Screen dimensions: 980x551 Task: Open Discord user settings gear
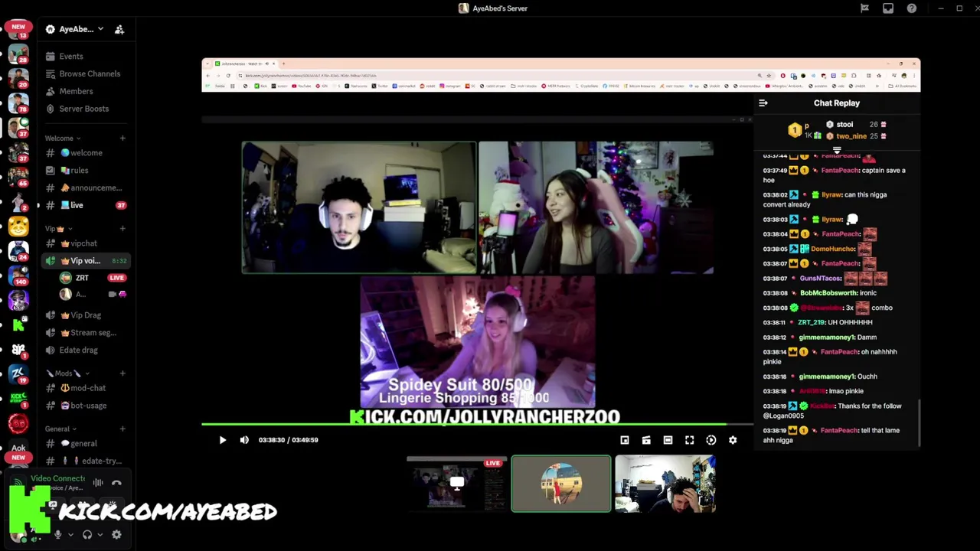(x=116, y=535)
